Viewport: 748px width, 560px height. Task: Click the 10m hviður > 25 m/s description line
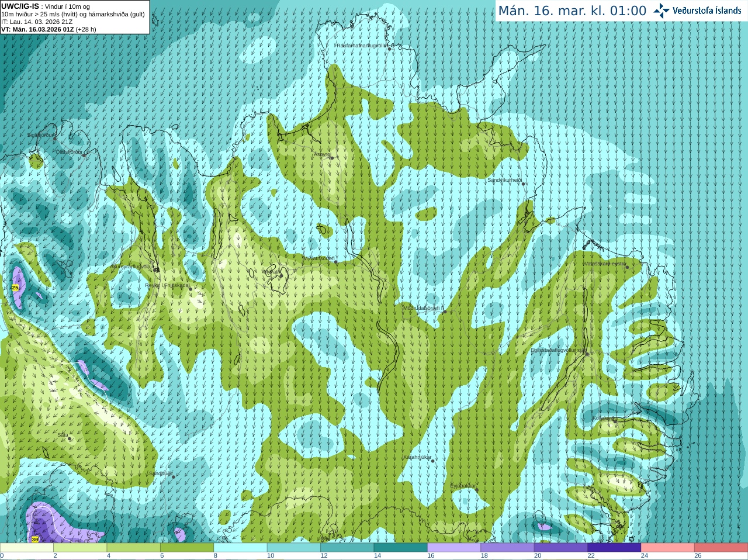click(x=73, y=14)
